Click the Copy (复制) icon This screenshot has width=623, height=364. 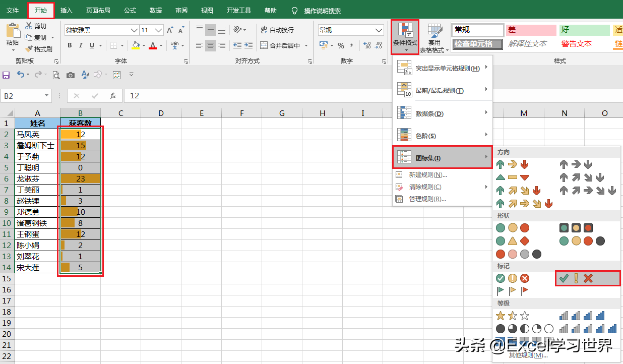pos(29,37)
